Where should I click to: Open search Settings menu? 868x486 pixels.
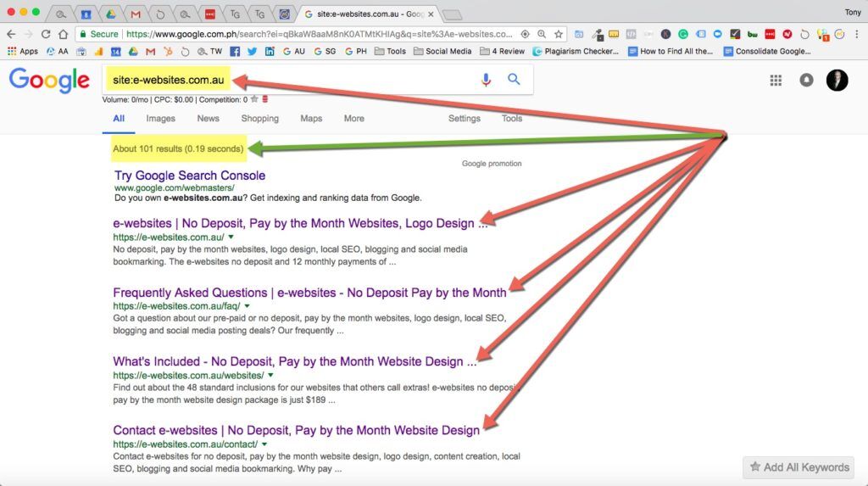tap(465, 119)
